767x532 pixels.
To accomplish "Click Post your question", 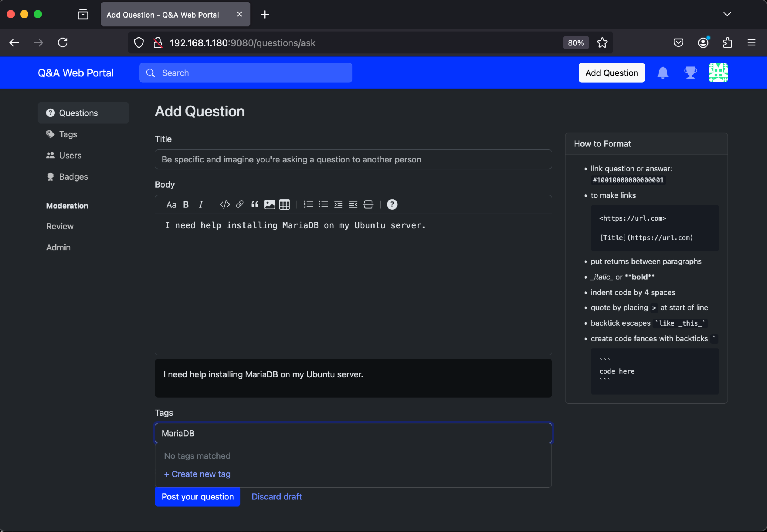I will 197,496.
